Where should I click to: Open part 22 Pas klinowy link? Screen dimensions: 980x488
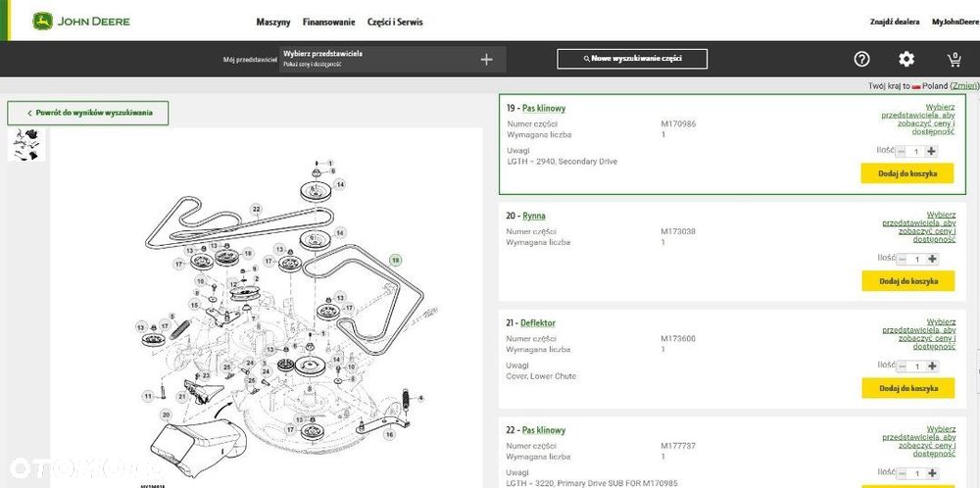(x=543, y=430)
